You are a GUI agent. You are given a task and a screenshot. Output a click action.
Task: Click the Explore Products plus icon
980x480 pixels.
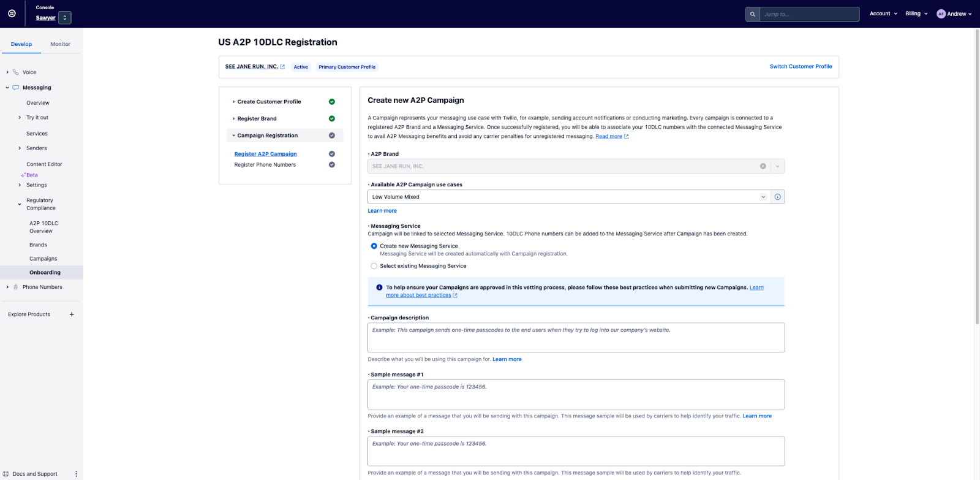coord(72,314)
